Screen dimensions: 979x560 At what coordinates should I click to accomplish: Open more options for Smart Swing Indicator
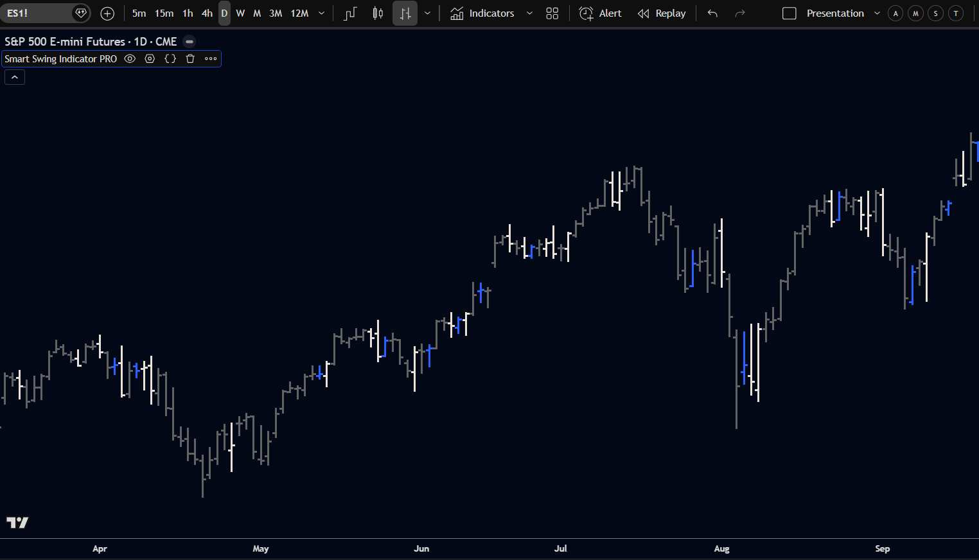pos(211,58)
